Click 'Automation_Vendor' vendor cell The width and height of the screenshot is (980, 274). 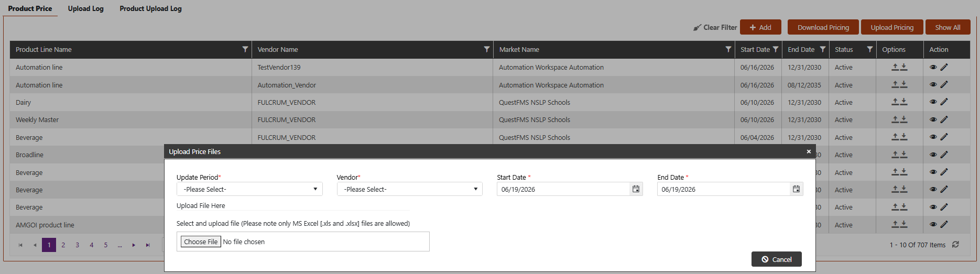click(372, 85)
